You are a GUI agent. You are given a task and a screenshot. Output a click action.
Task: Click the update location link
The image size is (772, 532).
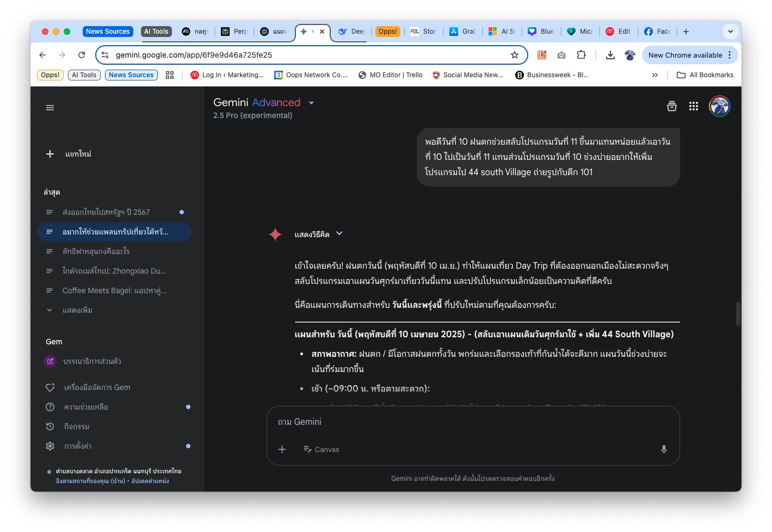pos(150,481)
